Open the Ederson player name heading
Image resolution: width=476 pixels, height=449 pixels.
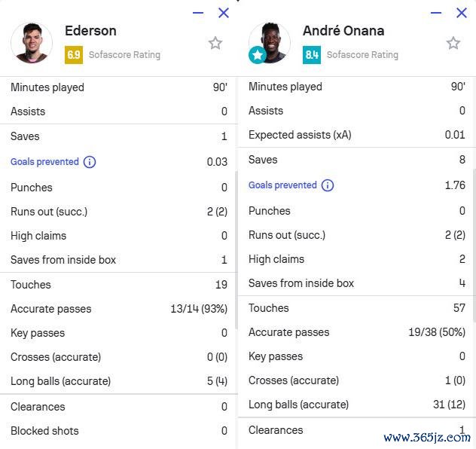tap(90, 31)
